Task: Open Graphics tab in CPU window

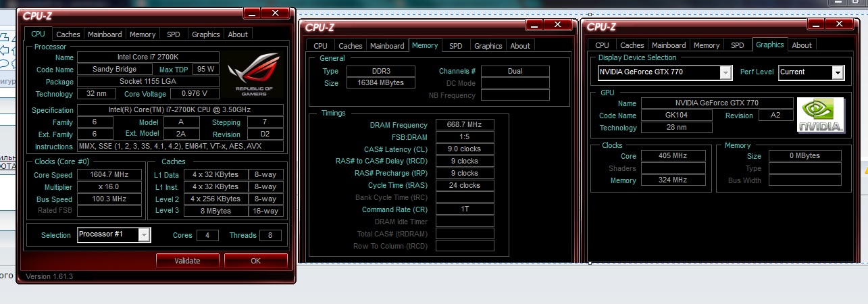Action: coord(205,34)
